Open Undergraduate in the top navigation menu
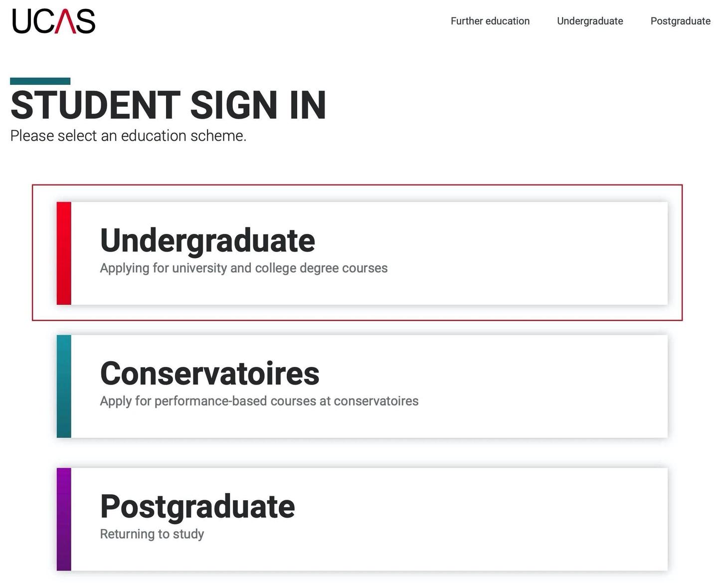This screenshot has height=588, width=718. [590, 21]
